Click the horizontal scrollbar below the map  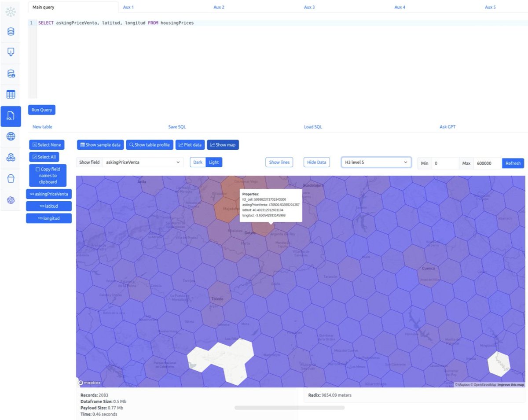point(290,408)
